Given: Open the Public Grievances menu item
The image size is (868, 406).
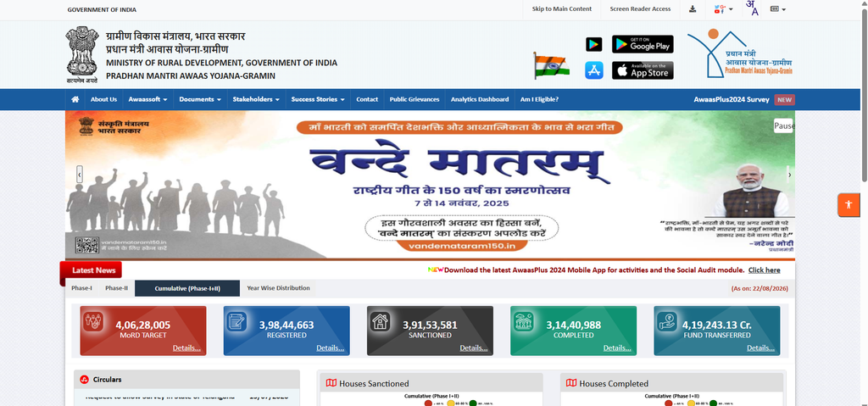Looking at the screenshot, I should 414,100.
